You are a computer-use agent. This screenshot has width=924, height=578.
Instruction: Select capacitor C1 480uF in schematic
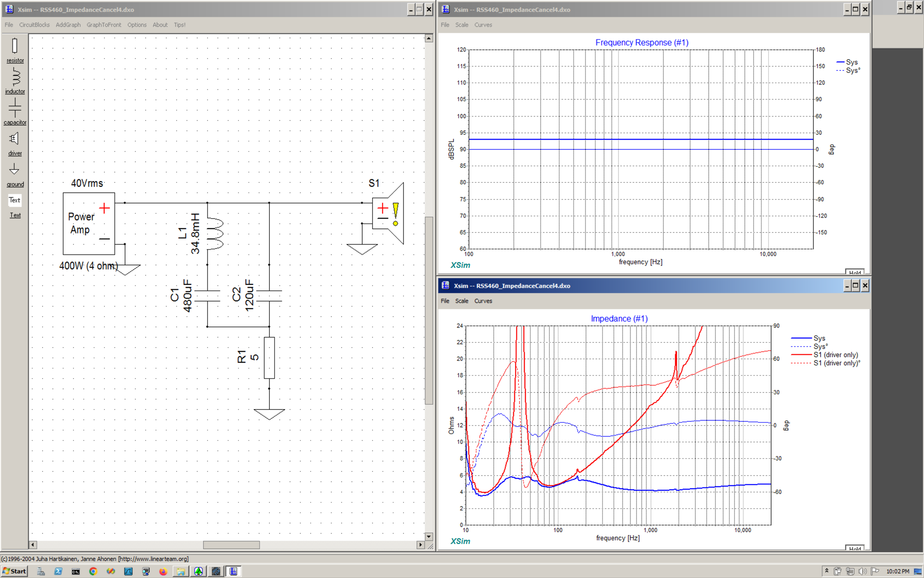pyautogui.click(x=207, y=296)
